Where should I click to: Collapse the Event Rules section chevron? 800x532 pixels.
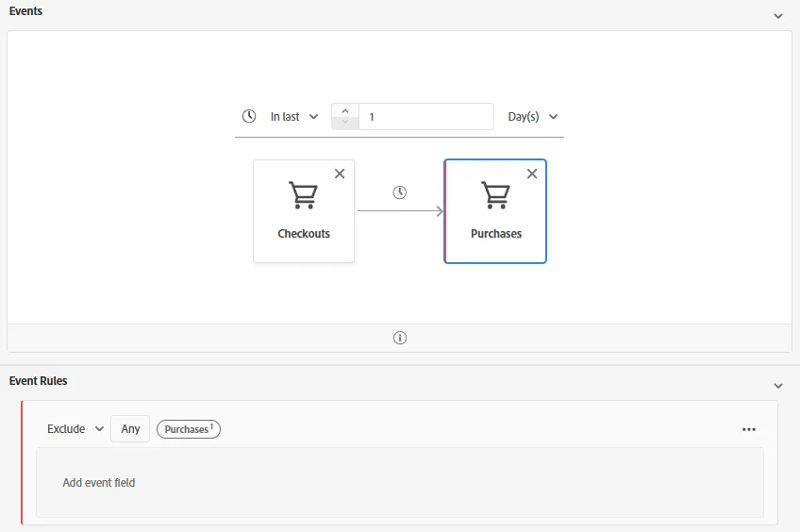pos(778,386)
